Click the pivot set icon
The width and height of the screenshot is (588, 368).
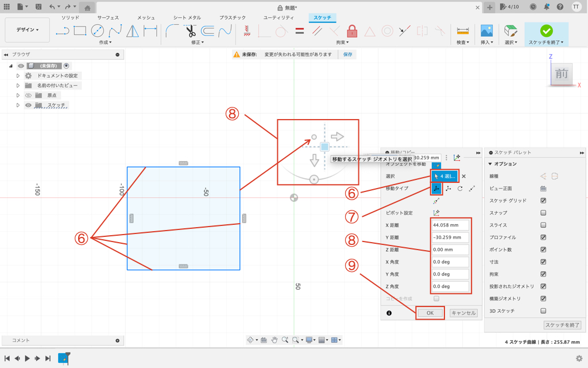coord(436,213)
